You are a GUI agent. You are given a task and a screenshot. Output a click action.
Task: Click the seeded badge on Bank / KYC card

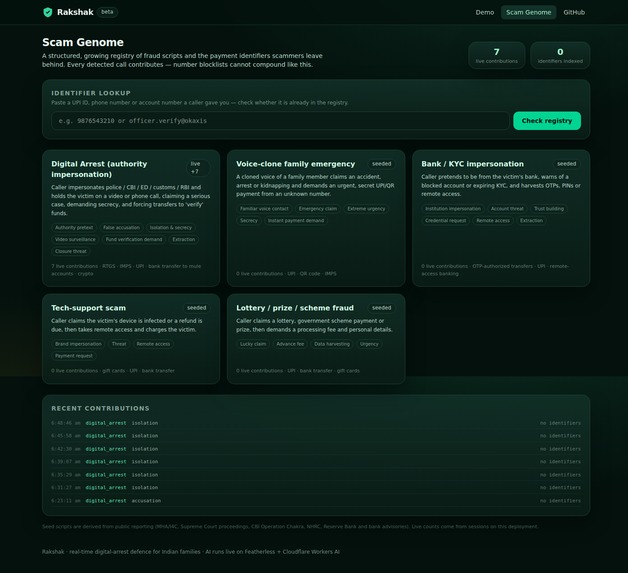pos(566,164)
